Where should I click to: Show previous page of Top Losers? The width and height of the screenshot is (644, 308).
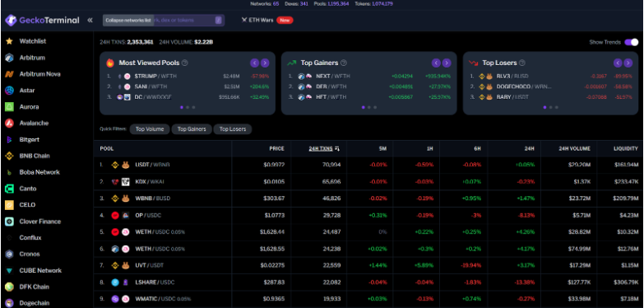pyautogui.click(x=618, y=63)
